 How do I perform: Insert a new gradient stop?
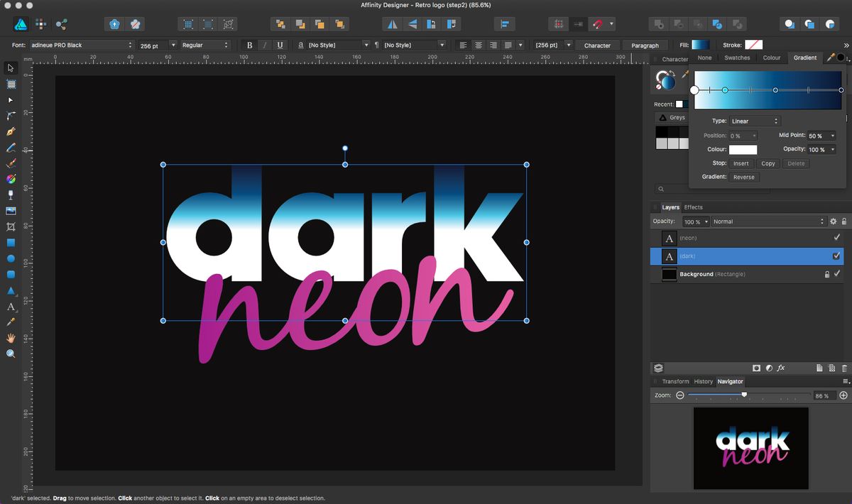[741, 163]
